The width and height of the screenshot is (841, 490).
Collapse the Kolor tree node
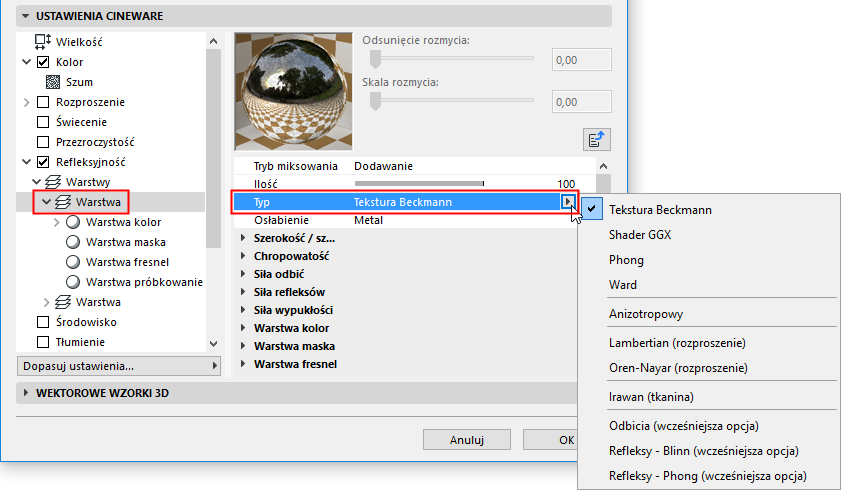26,62
